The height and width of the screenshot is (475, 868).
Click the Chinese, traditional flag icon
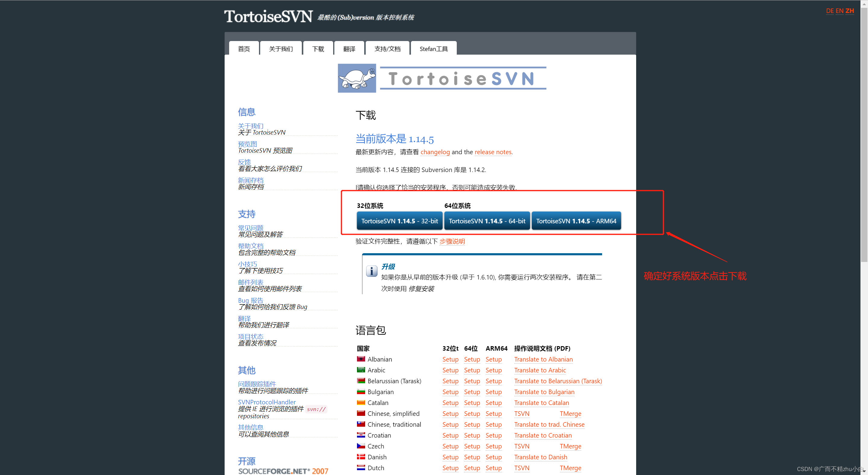361,424
